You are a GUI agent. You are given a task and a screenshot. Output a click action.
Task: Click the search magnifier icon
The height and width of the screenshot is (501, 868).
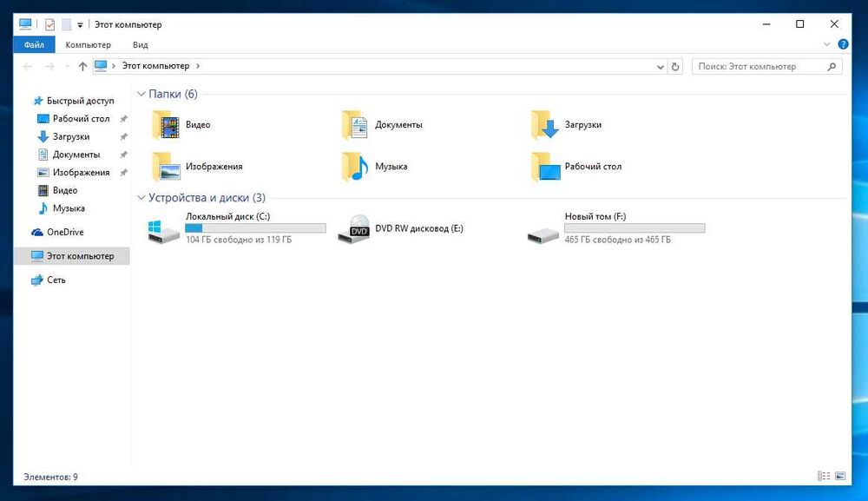click(x=832, y=67)
